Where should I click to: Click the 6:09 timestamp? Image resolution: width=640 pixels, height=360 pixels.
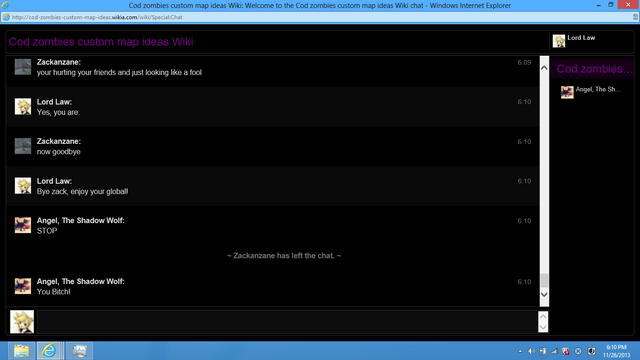coord(524,62)
